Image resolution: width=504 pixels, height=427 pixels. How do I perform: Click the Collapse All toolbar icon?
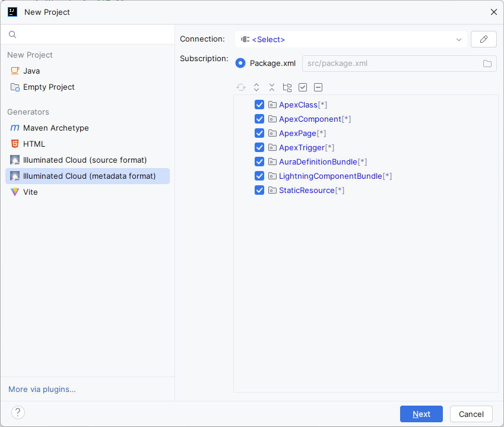pos(272,87)
